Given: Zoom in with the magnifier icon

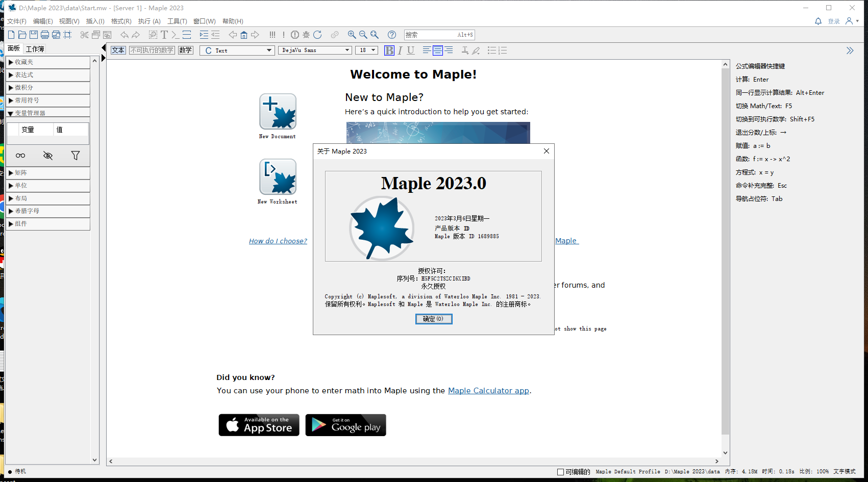Looking at the screenshot, I should 352,35.
